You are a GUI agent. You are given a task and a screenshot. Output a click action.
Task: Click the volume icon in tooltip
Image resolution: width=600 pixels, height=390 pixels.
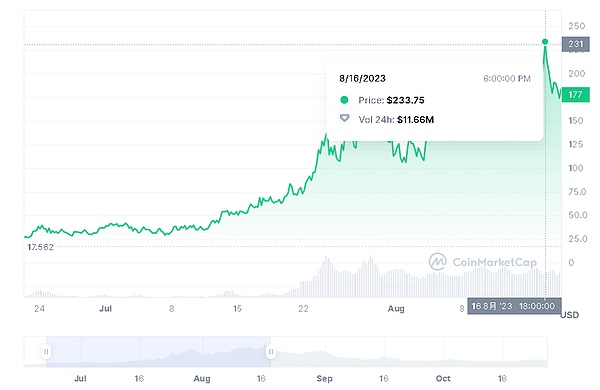coord(344,118)
